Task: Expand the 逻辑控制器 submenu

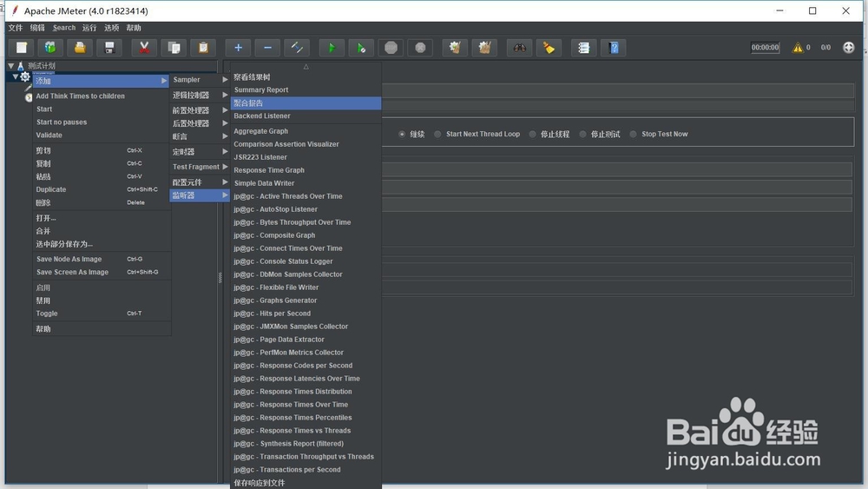Action: pos(200,96)
